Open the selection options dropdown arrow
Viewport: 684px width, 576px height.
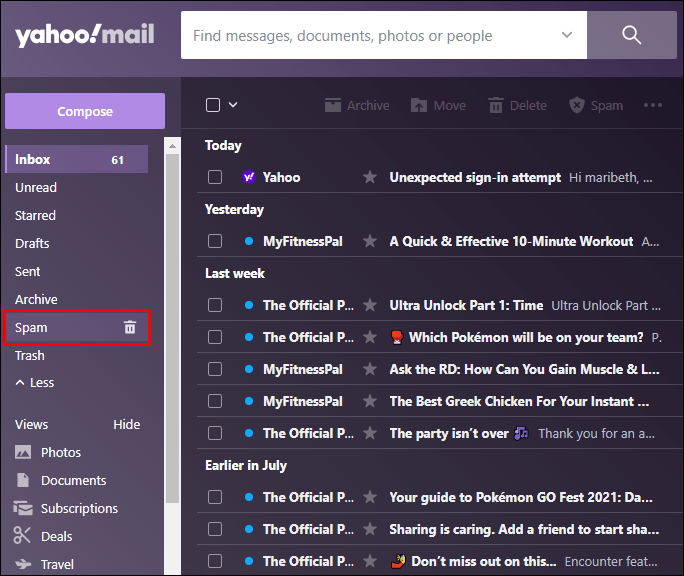click(x=233, y=105)
